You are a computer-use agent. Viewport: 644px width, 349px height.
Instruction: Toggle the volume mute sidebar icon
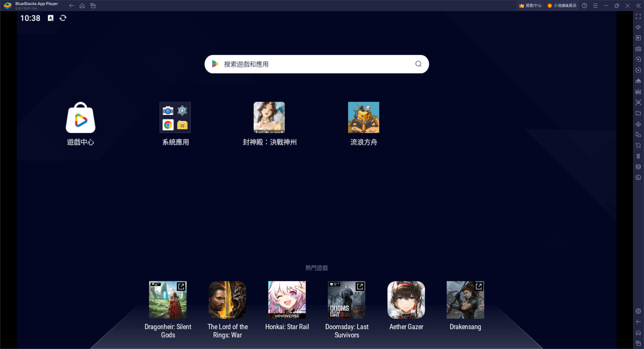point(638,27)
